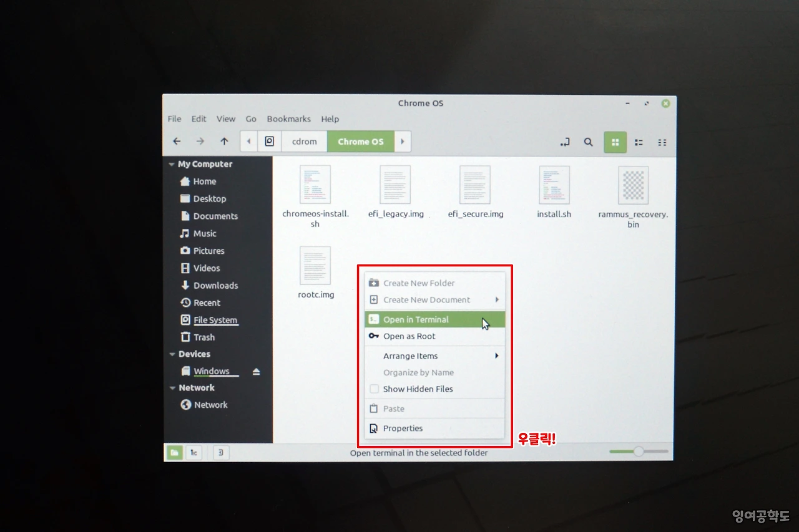Screen dimensions: 799x532
Task: Collapse the Devices section
Action: click(x=172, y=354)
